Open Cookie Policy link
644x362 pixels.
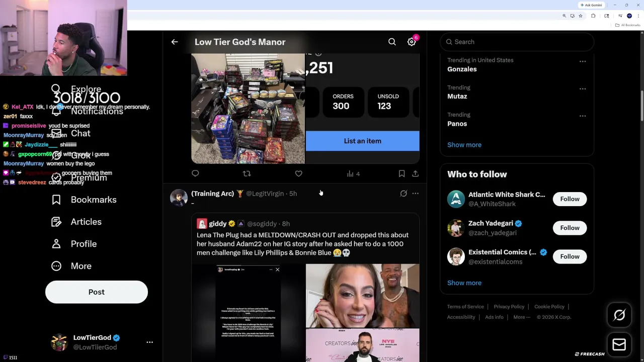(x=549, y=307)
